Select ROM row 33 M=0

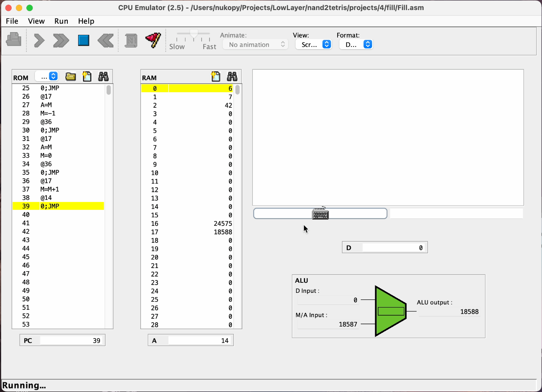tap(58, 155)
